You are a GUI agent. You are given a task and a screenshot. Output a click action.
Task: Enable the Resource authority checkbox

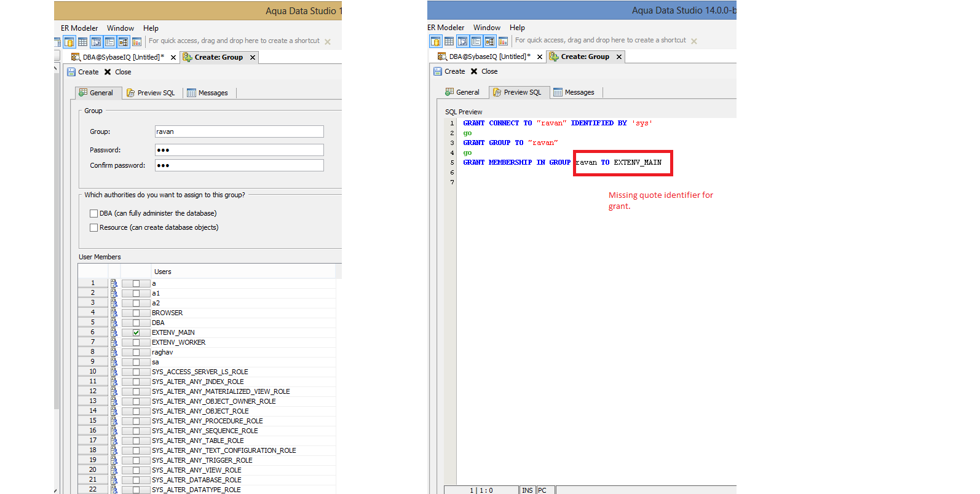coord(93,227)
